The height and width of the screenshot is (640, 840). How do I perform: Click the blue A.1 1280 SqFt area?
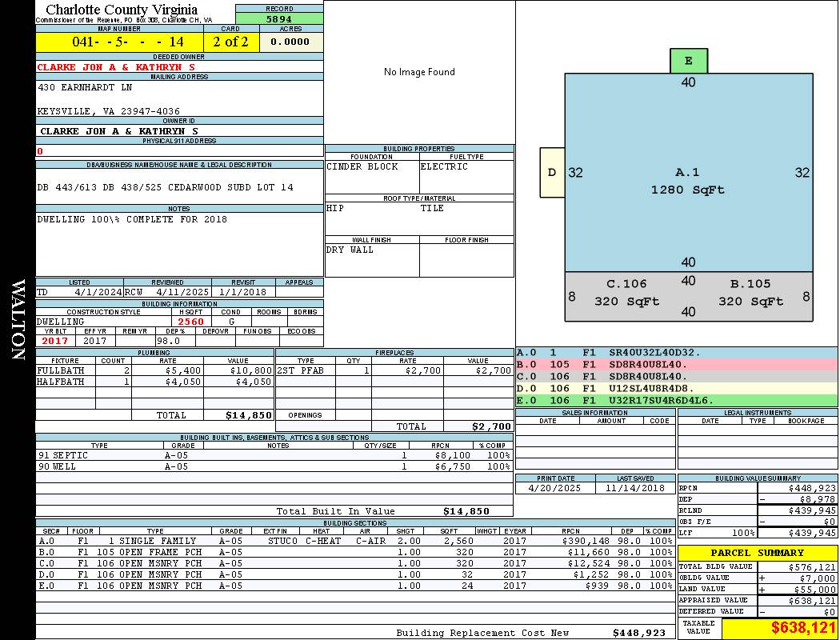(686, 181)
